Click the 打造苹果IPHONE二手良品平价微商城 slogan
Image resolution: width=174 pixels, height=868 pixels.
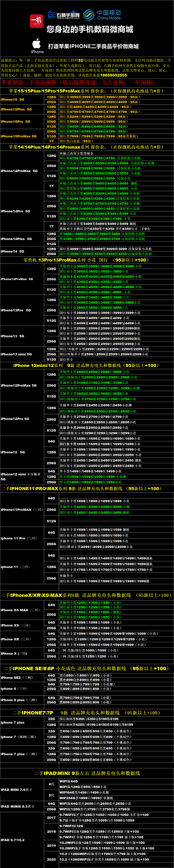tap(93, 46)
